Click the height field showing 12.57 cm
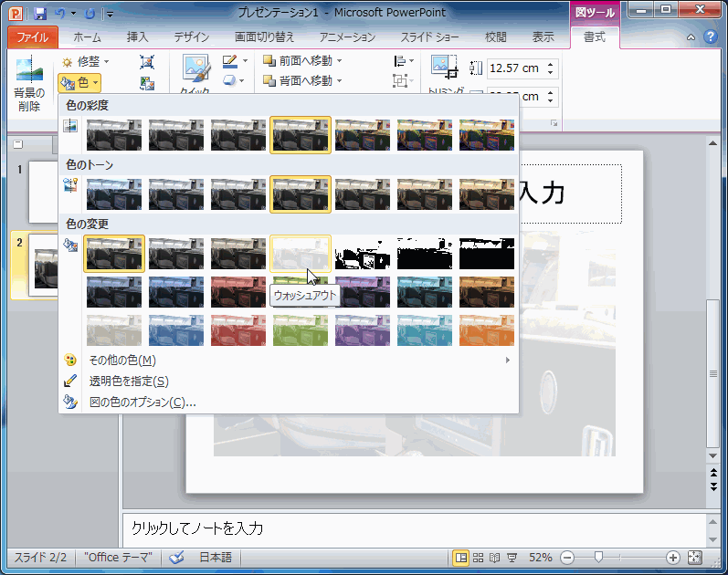This screenshot has height=575, width=728. tap(516, 68)
